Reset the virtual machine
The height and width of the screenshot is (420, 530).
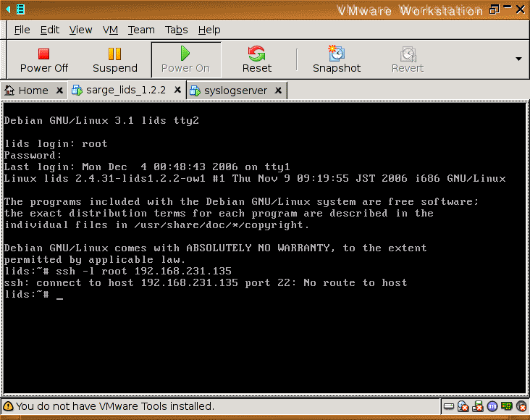(x=256, y=60)
